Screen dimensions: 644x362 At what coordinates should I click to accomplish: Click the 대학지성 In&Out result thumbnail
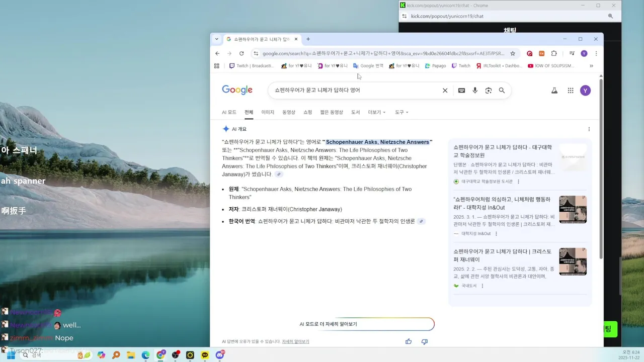[573, 210]
